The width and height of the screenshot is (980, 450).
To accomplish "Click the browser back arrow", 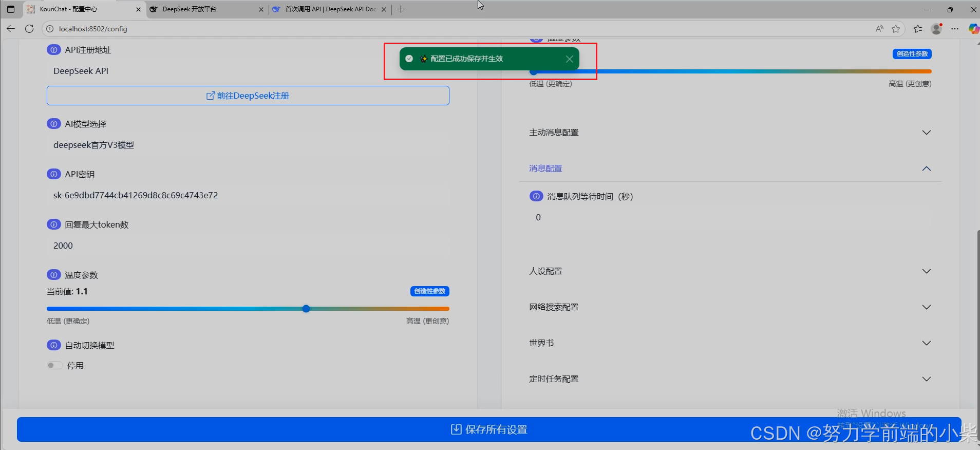I will [11, 29].
